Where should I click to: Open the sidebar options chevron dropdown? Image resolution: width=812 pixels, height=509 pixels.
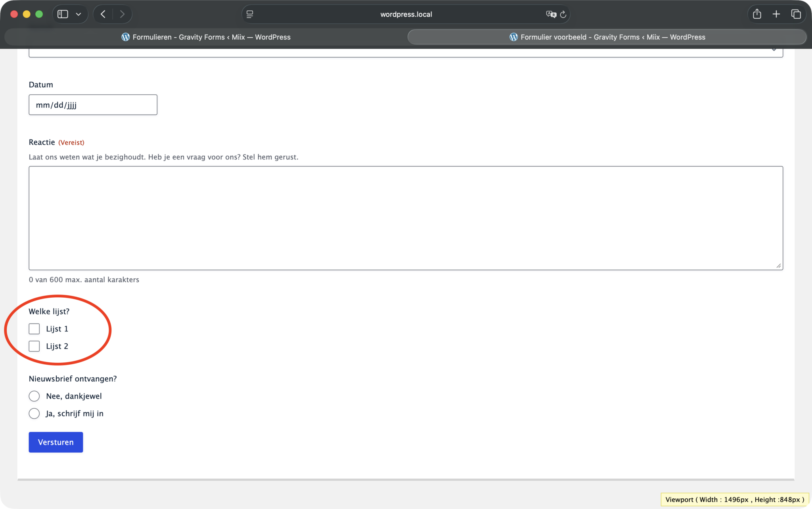(x=79, y=14)
